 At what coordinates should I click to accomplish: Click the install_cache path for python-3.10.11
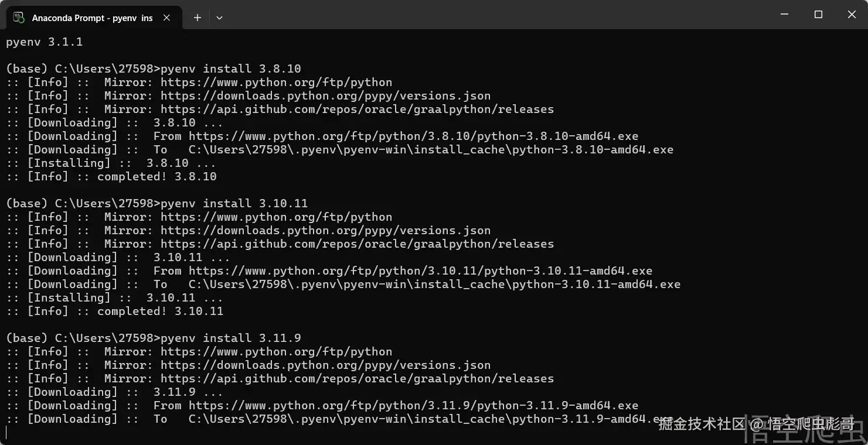pyautogui.click(x=434, y=285)
